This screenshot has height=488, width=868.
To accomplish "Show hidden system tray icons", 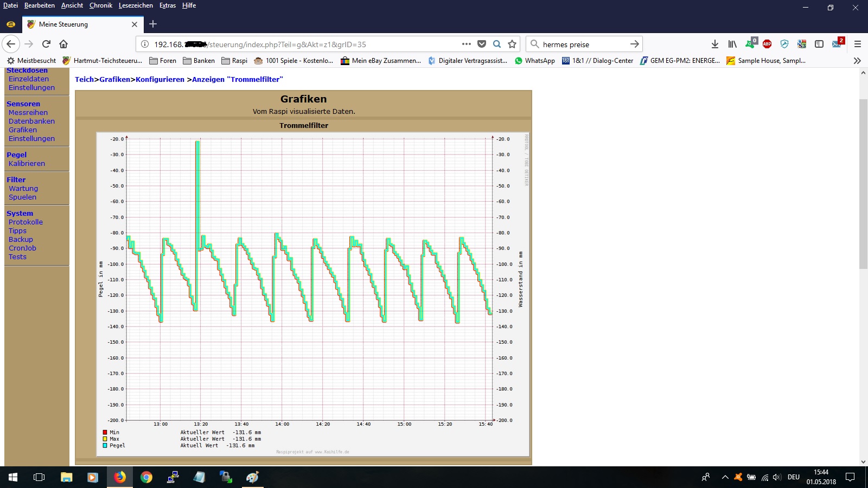I will pos(725,477).
